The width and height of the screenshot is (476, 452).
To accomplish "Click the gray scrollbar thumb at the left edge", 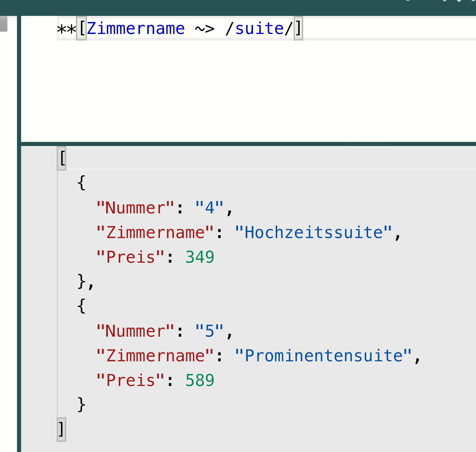I will [4, 24].
